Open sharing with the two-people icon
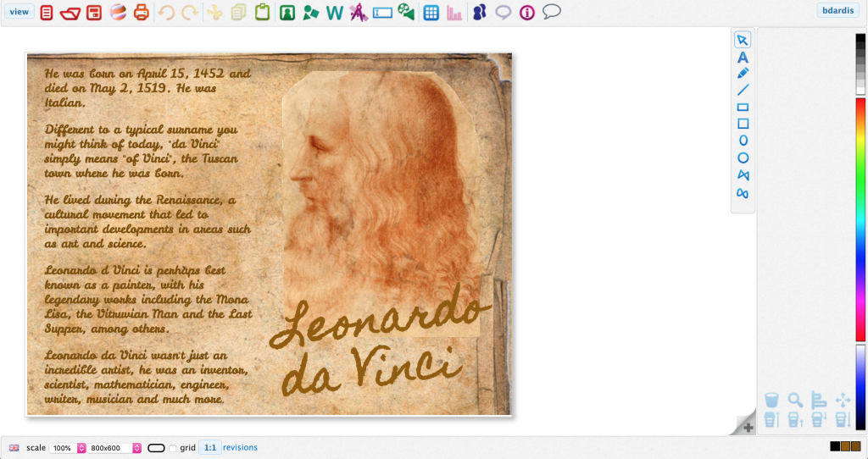Image resolution: width=868 pixels, height=459 pixels. tap(480, 12)
